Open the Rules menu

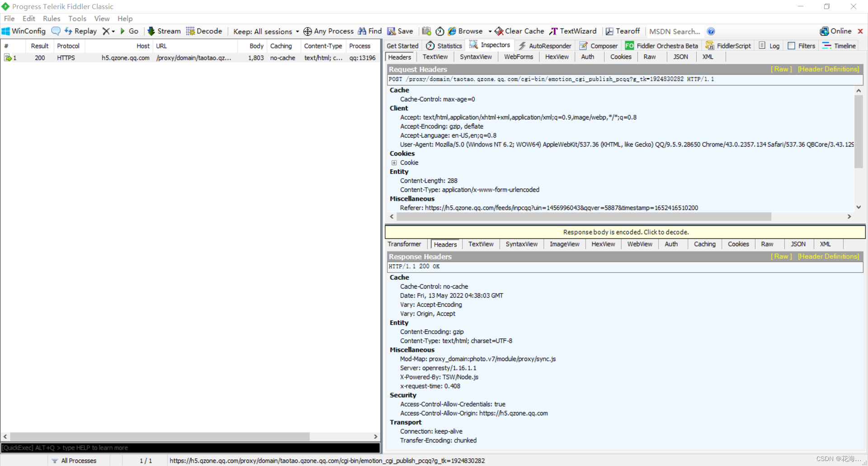52,19
